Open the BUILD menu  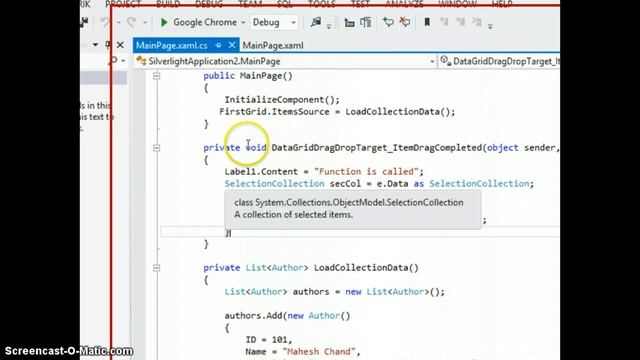click(168, 4)
